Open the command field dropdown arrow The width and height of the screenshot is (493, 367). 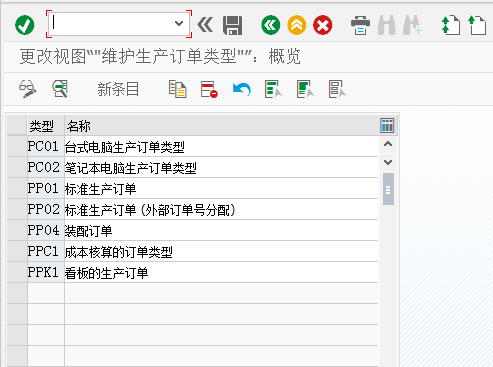179,24
